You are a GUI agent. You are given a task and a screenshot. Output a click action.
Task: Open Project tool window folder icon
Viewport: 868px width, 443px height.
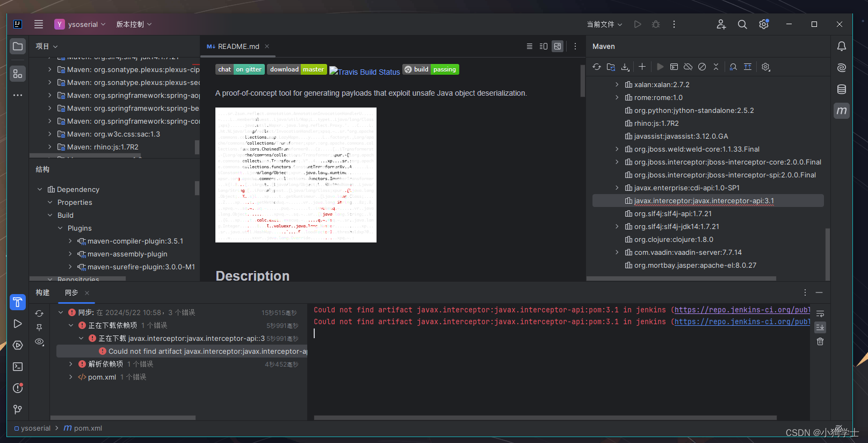pyautogui.click(x=18, y=46)
